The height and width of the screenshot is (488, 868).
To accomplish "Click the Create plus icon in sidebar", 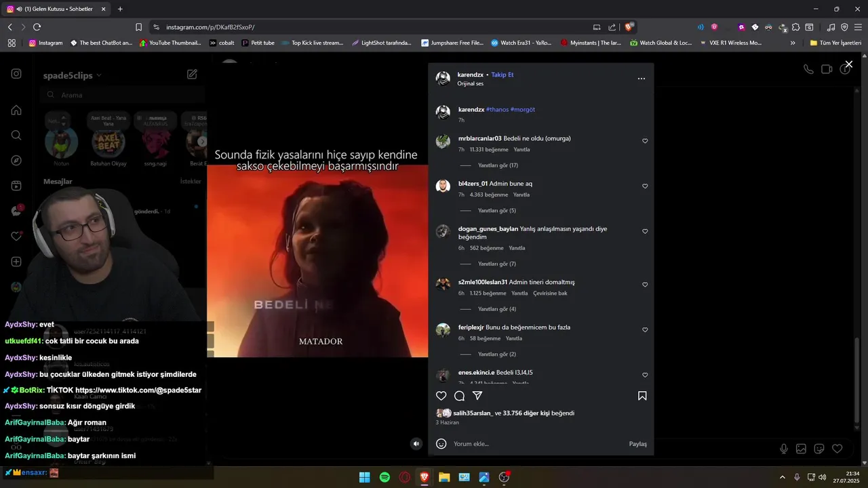I will tap(16, 262).
